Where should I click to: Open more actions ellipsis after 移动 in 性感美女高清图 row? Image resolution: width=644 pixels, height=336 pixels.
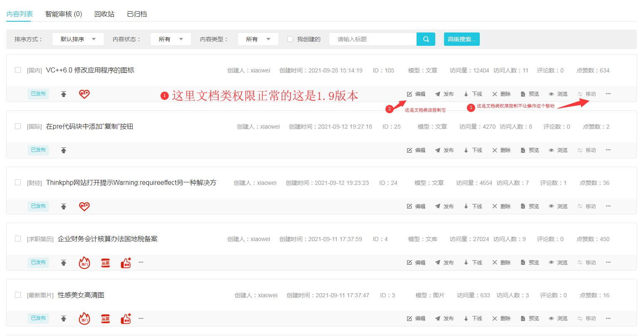608,319
